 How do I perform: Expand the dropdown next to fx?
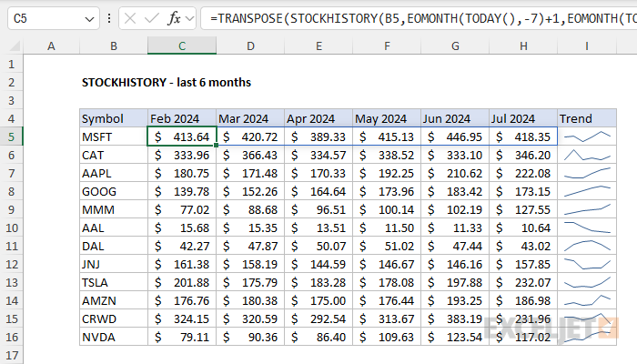tap(189, 18)
